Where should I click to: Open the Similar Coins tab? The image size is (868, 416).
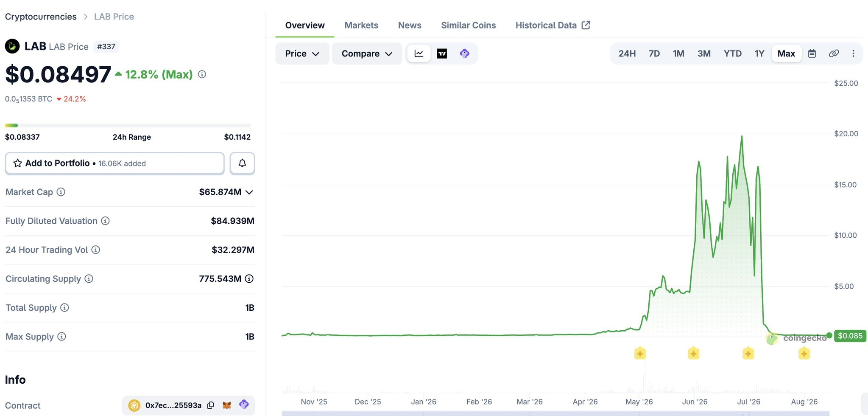click(468, 25)
